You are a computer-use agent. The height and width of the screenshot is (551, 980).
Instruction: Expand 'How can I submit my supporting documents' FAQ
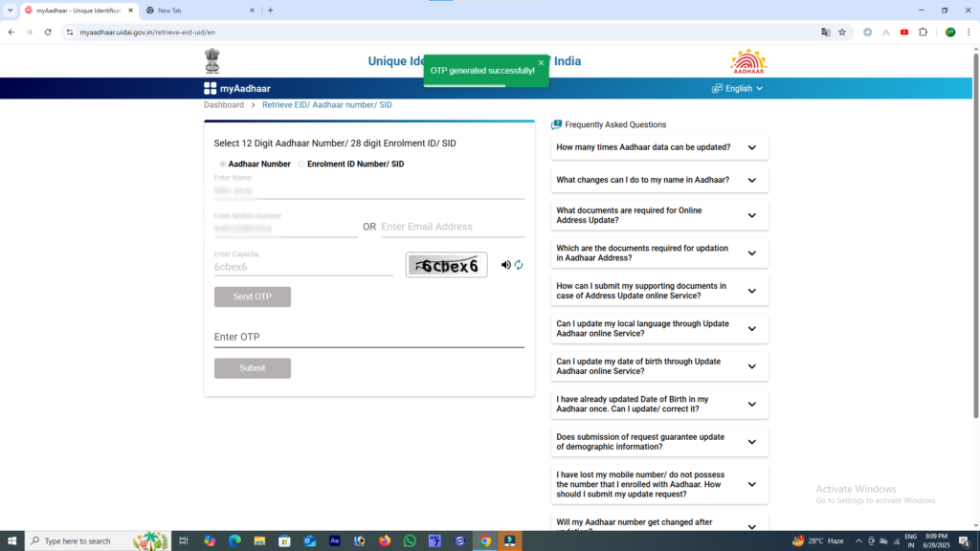[659, 291]
